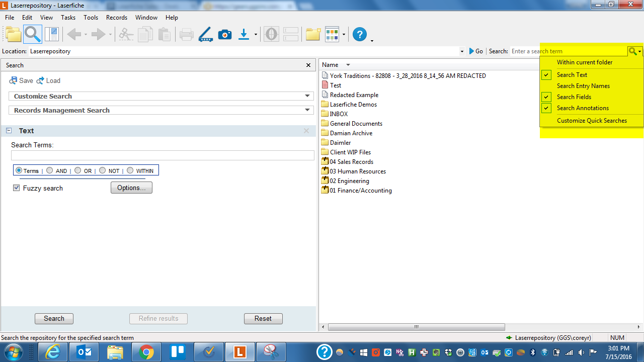
Task: Click the Cut scissors toolbar icon
Action: coord(126,34)
